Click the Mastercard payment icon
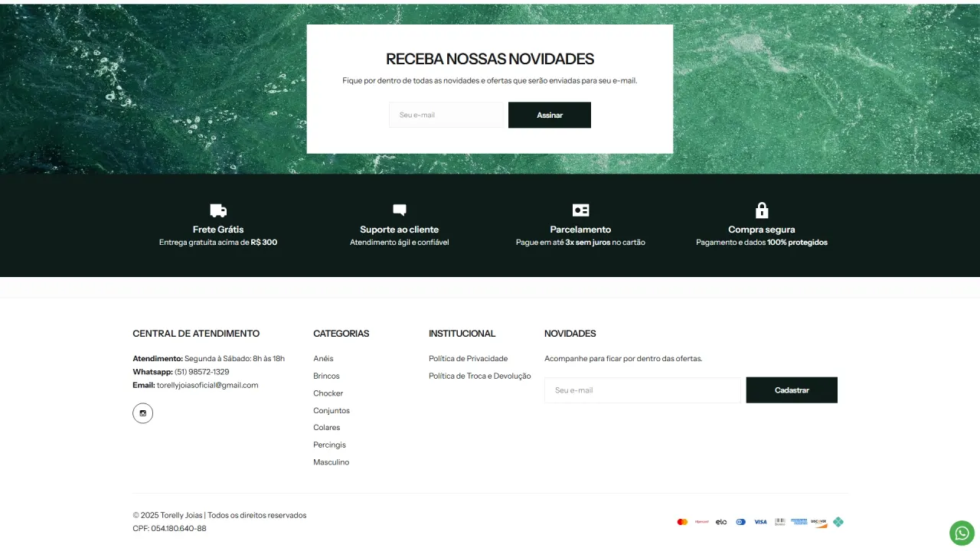 tap(682, 522)
